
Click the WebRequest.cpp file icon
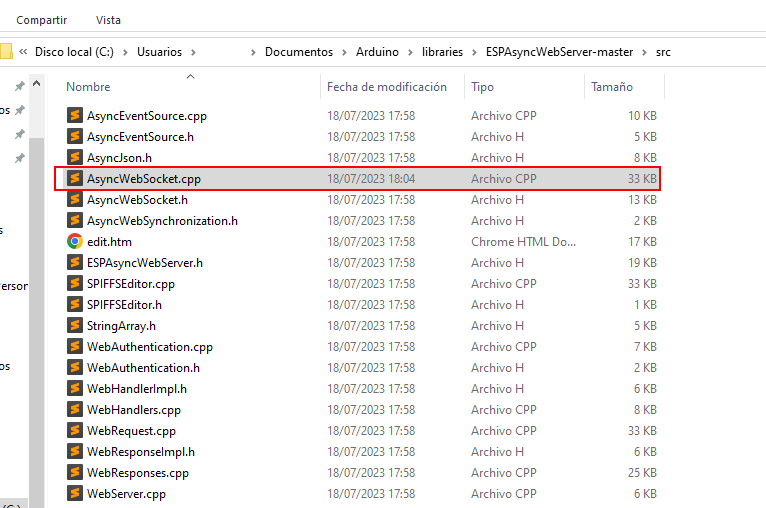(x=74, y=431)
